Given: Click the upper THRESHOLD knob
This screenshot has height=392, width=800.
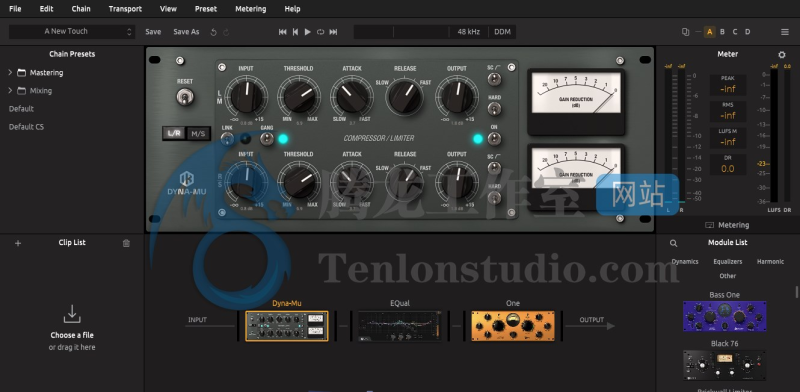Looking at the screenshot, I should coord(299,96).
